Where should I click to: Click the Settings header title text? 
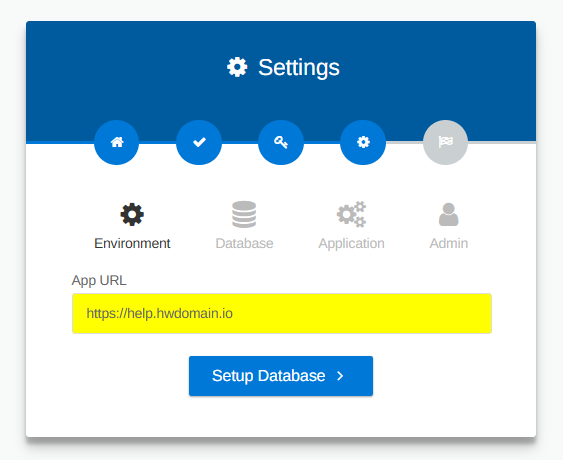299,68
